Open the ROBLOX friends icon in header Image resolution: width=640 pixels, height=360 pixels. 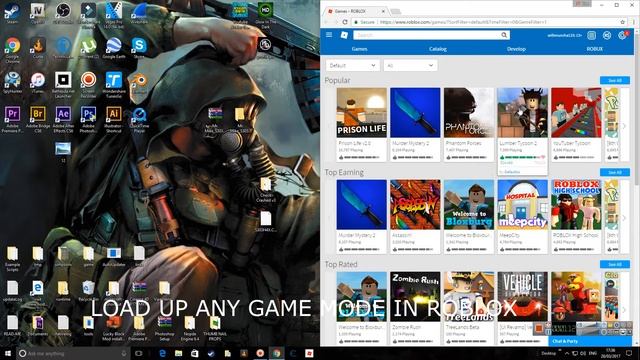[607, 36]
